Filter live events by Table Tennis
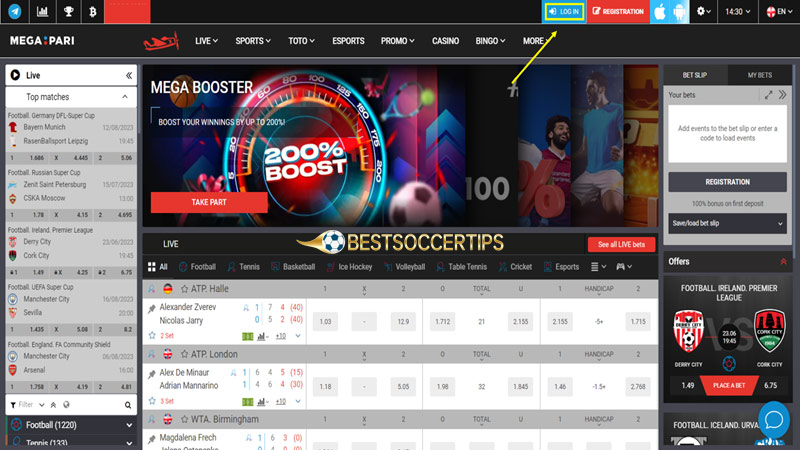Image resolution: width=800 pixels, height=450 pixels. (x=462, y=266)
